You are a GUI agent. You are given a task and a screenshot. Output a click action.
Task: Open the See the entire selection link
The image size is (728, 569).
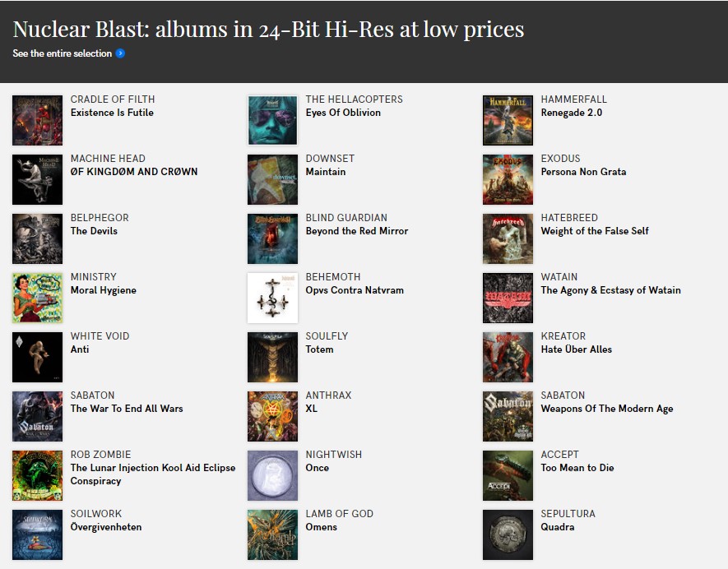63,53
